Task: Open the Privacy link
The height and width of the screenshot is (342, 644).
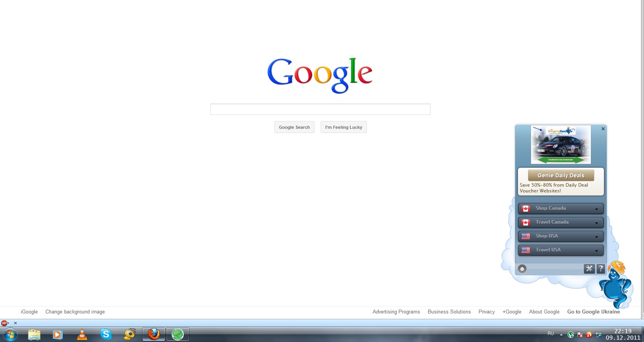Action: tap(487, 312)
